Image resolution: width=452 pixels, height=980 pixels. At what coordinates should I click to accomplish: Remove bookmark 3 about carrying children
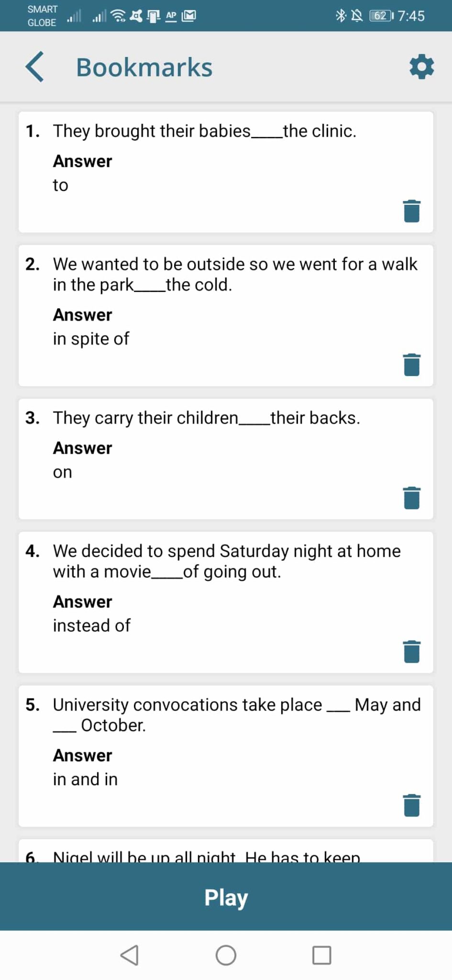point(411,498)
